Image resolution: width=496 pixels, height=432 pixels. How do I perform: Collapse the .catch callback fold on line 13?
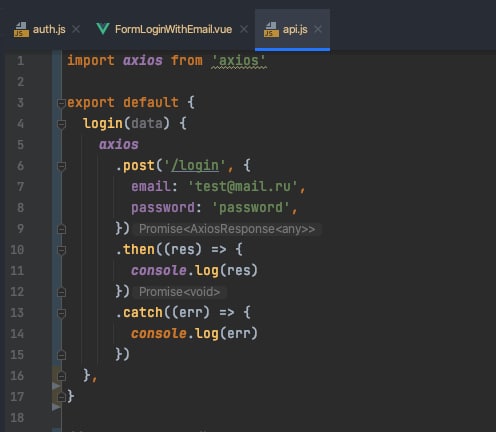[x=61, y=313]
